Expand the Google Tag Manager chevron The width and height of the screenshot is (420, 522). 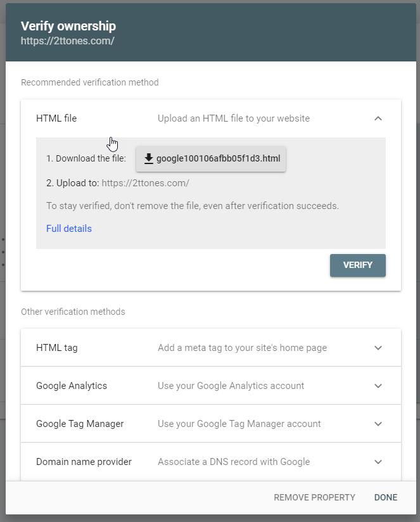click(x=378, y=423)
